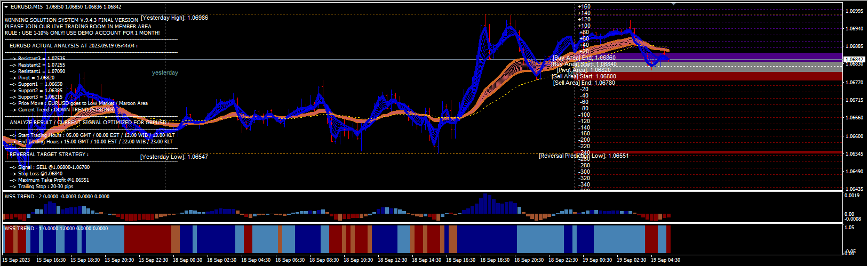Click the Buy Area End 1.06860 label
Screen dimensions: 868x267
[584, 58]
